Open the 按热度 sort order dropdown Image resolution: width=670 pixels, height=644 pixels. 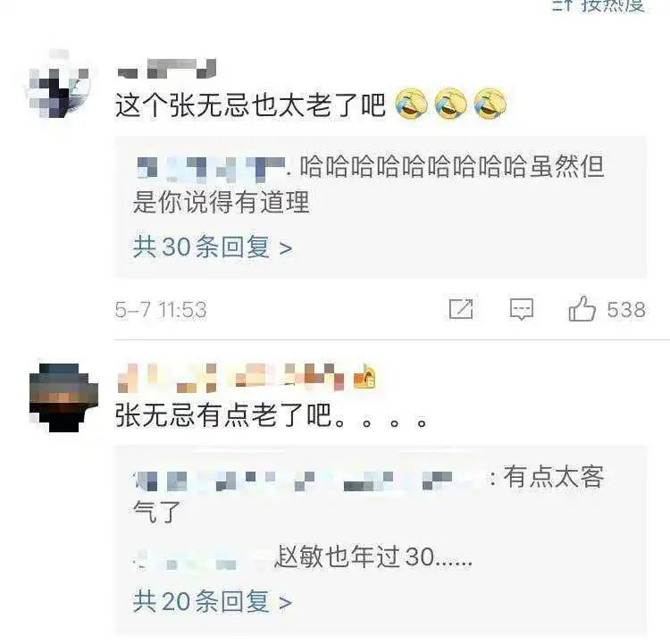613,5
